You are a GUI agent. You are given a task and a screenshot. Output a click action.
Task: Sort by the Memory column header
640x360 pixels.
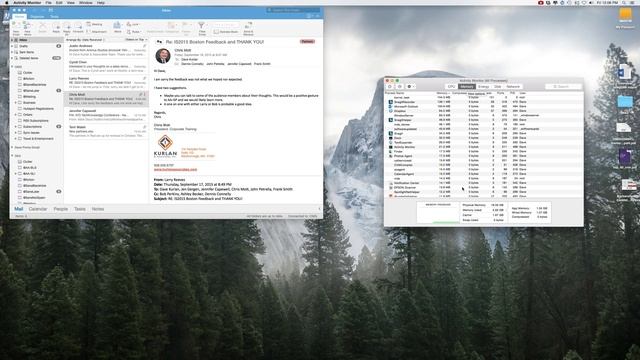coord(443,93)
